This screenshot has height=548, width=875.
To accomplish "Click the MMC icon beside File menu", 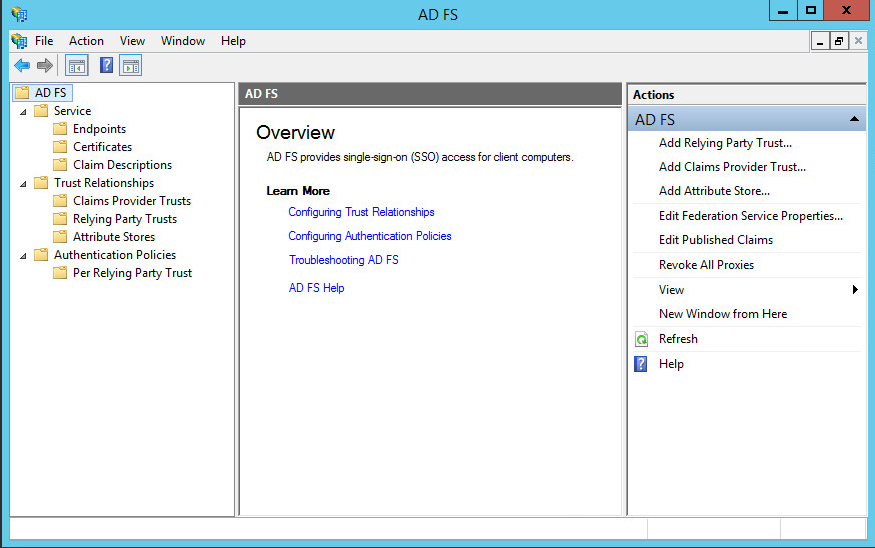I will click(x=18, y=41).
